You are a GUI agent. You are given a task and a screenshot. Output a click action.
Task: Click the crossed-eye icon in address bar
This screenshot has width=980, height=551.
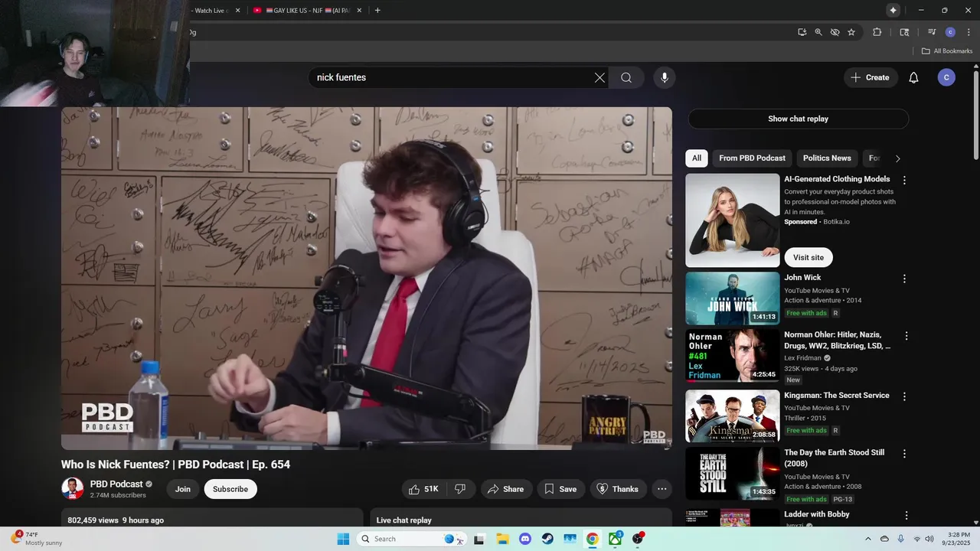[x=835, y=32]
